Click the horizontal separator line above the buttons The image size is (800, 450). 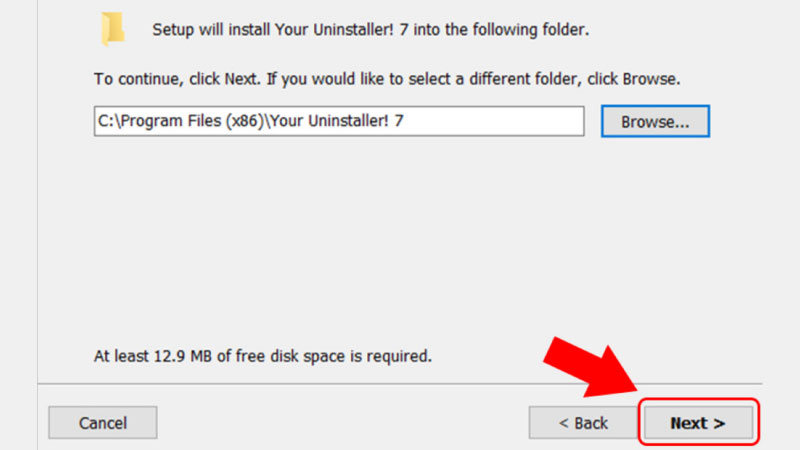[x=400, y=383]
